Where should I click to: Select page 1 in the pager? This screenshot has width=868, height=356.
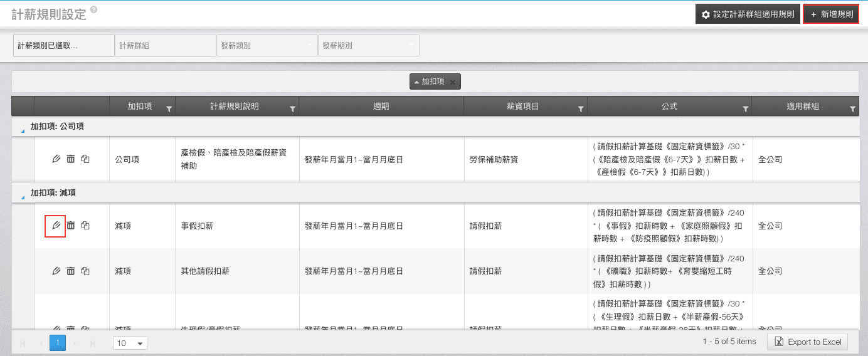point(58,343)
